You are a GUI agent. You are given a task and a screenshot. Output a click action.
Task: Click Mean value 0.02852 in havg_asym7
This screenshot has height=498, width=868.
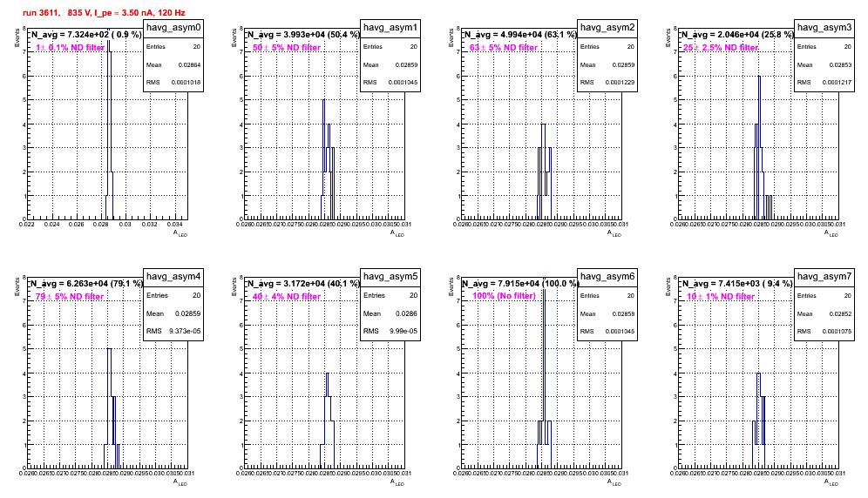(840, 313)
